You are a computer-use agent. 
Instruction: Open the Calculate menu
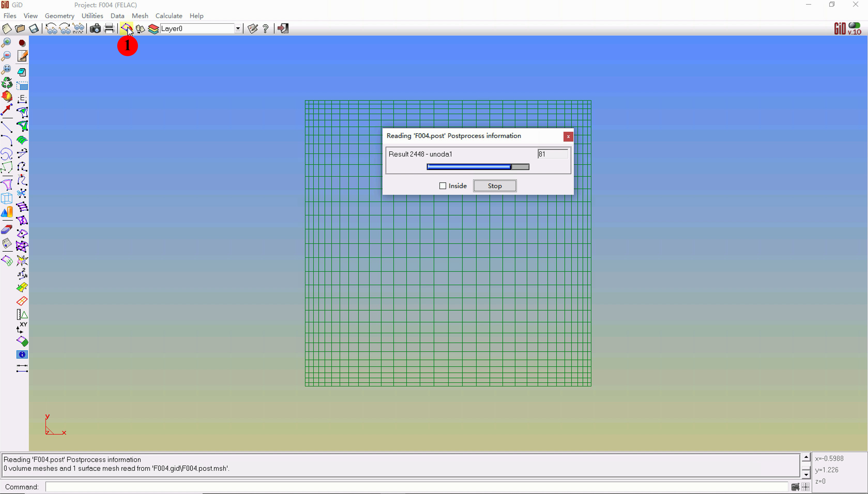(169, 16)
